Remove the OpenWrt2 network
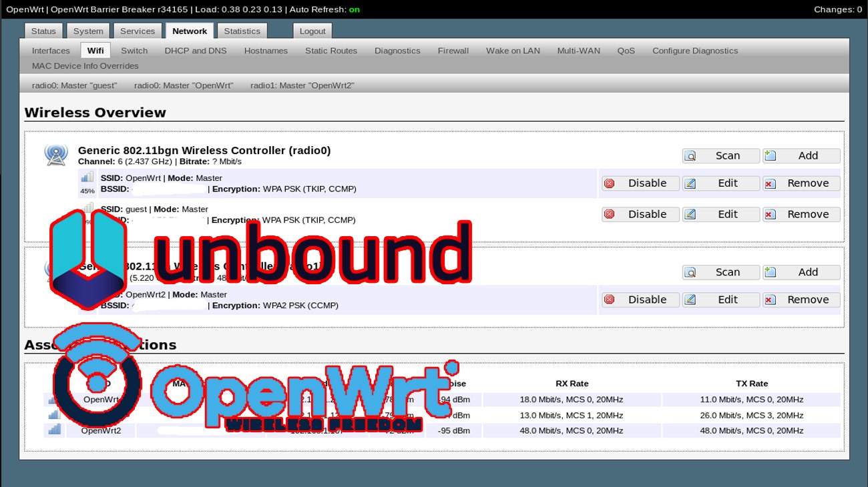868x487 pixels. (801, 300)
